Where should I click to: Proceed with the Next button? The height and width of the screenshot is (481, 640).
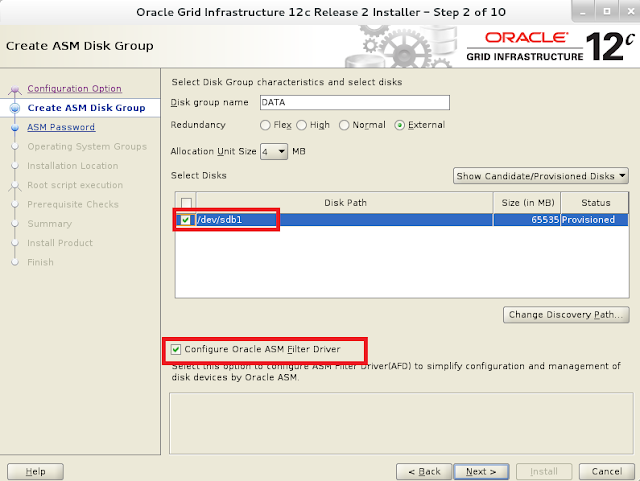point(481,472)
